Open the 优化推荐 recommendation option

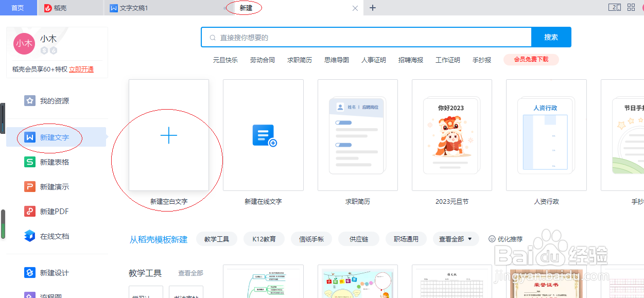coord(506,239)
